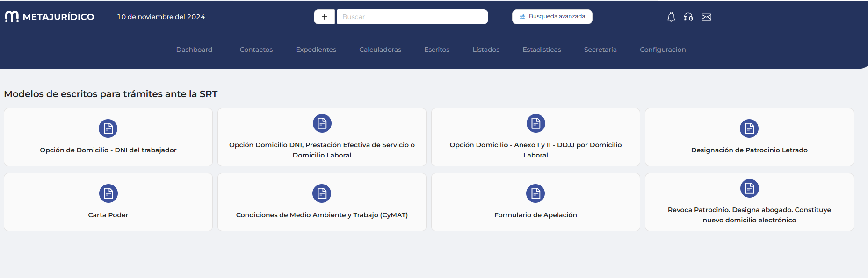Open Opción Domicilio - Anexo I y II title
Screen dimensions: 868x278
(x=535, y=150)
